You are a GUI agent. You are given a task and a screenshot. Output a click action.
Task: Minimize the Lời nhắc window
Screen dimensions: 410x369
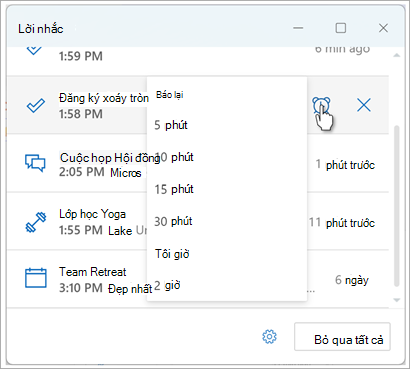[298, 28]
